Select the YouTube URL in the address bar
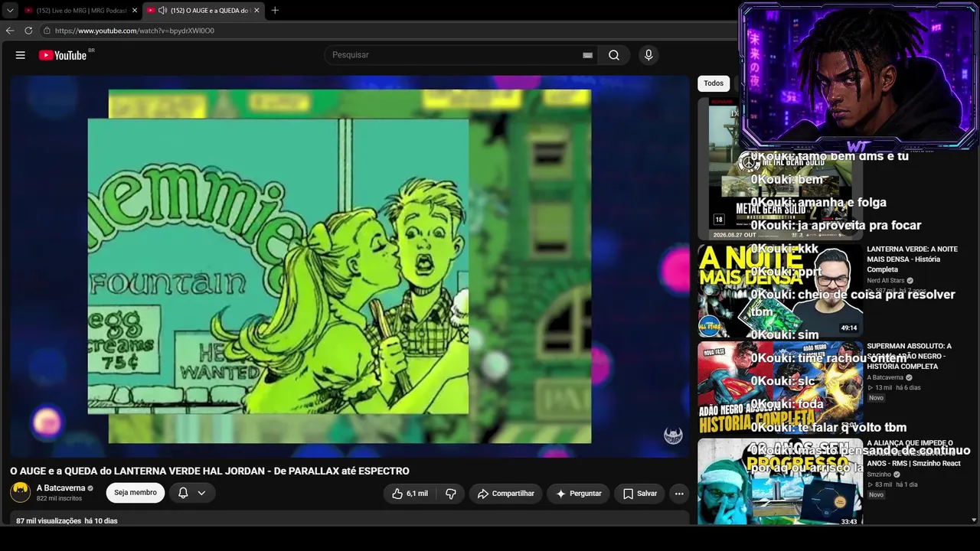 (135, 31)
